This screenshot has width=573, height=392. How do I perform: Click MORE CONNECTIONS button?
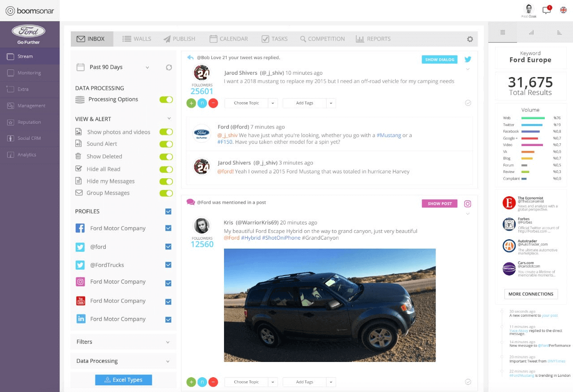coord(531,294)
